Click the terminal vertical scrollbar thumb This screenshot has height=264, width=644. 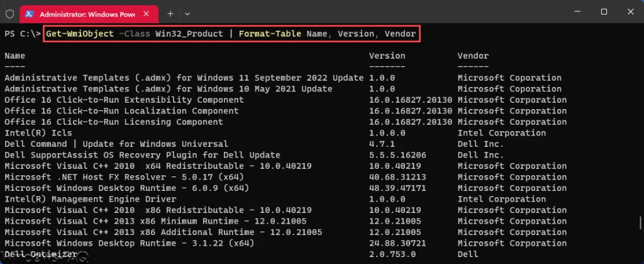640,223
